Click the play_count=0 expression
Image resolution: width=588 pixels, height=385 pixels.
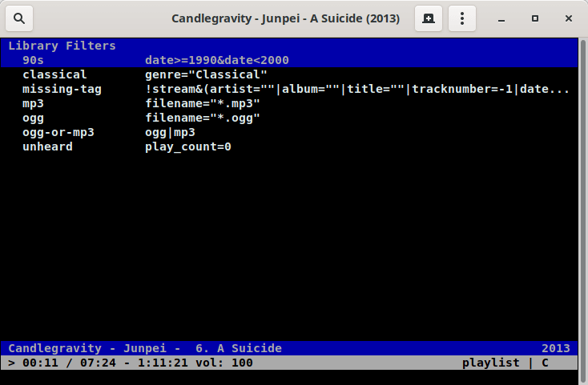(x=188, y=146)
